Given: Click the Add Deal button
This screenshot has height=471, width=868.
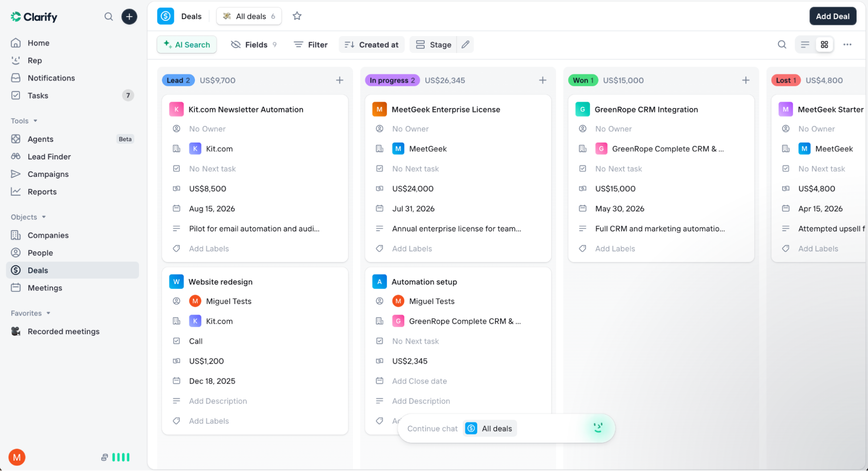Looking at the screenshot, I should click(x=832, y=16).
